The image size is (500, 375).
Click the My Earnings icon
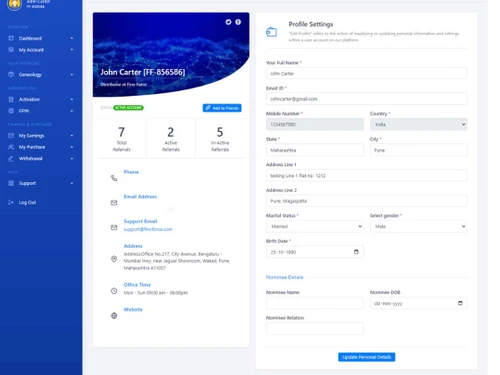[x=11, y=135]
